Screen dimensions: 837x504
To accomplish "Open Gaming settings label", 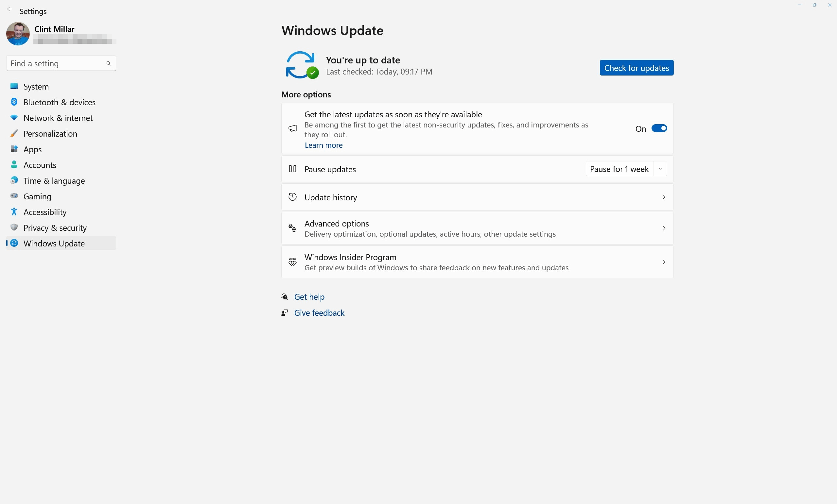I will [x=37, y=196].
